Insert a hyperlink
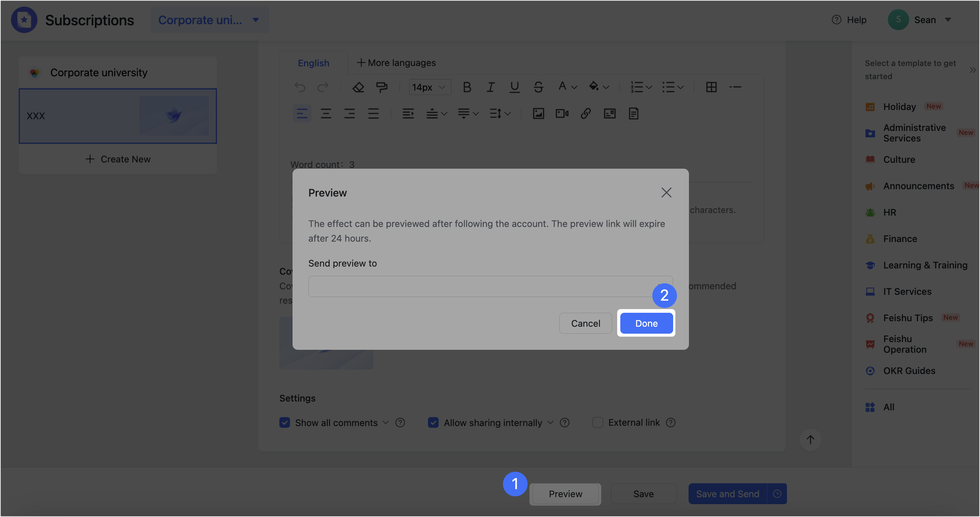Image resolution: width=980 pixels, height=517 pixels. click(586, 113)
